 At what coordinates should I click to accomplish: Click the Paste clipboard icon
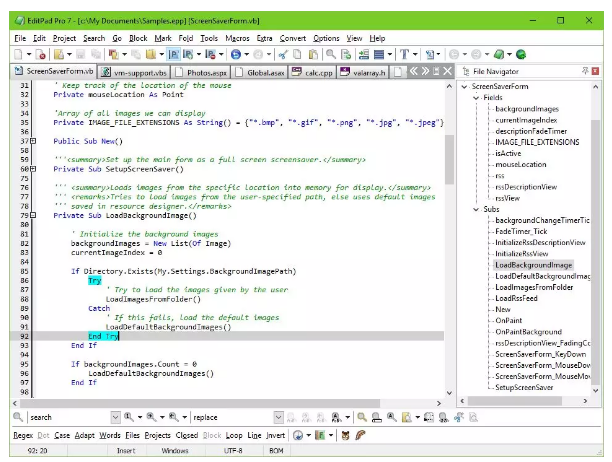coord(313,54)
